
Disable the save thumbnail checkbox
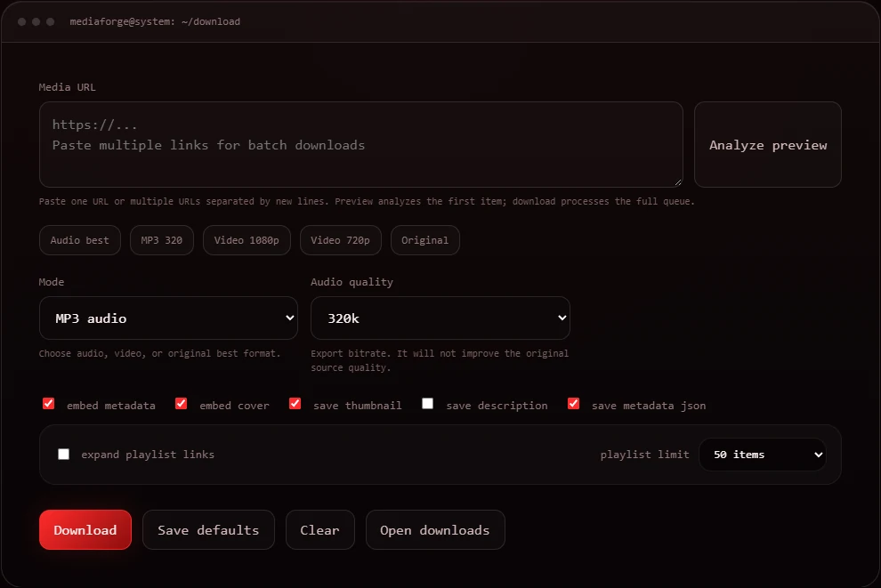[295, 404]
